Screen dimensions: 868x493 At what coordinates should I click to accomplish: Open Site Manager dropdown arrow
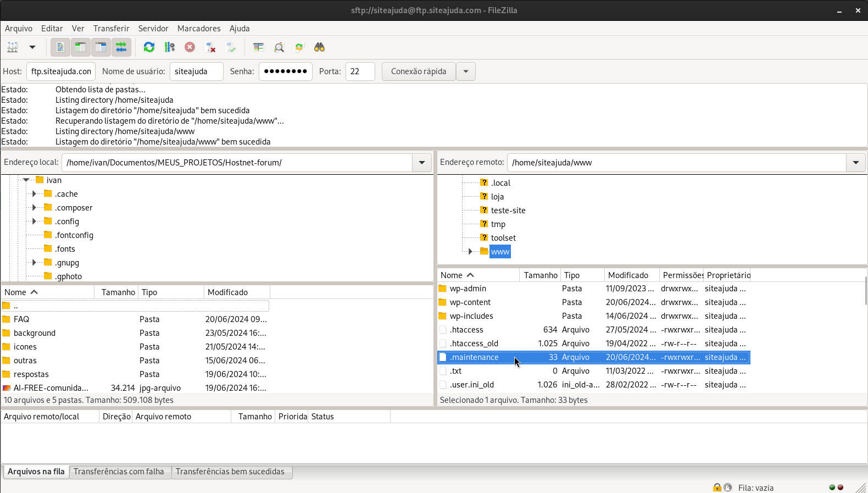(x=32, y=47)
